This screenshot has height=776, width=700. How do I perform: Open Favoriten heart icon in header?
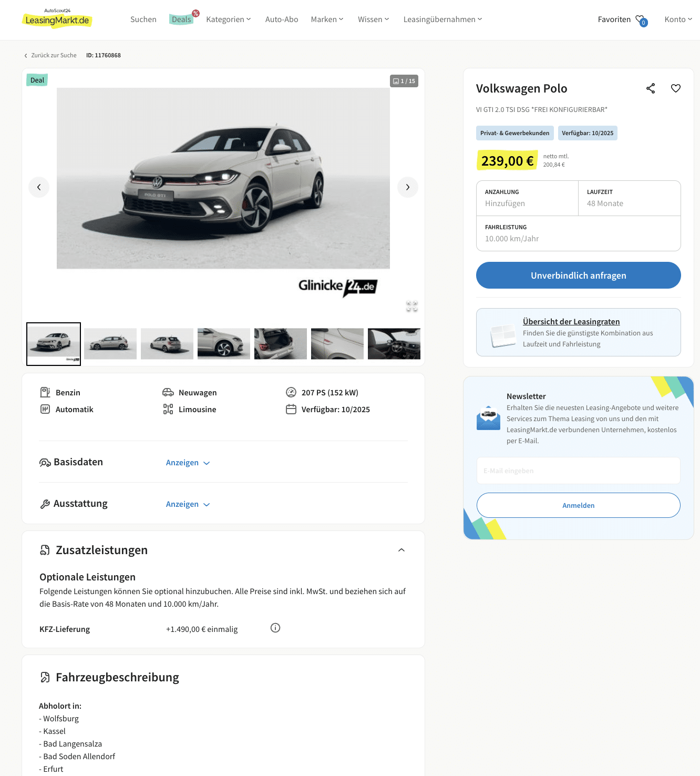click(641, 21)
